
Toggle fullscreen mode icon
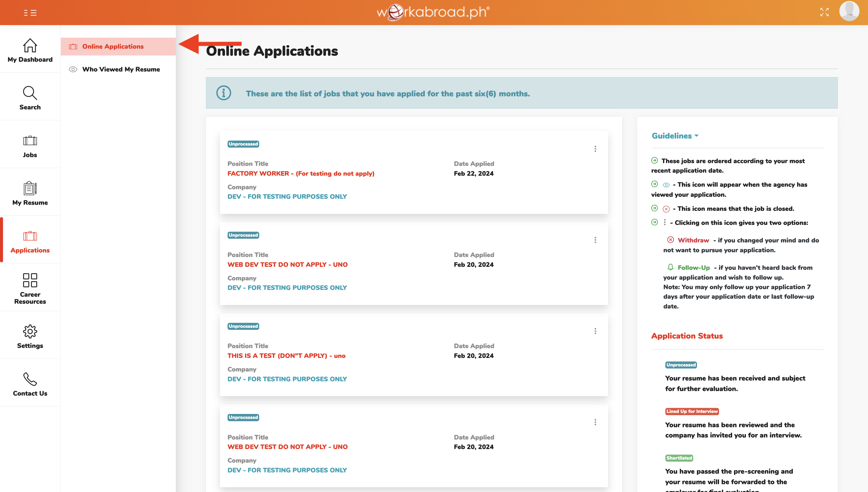coord(824,12)
